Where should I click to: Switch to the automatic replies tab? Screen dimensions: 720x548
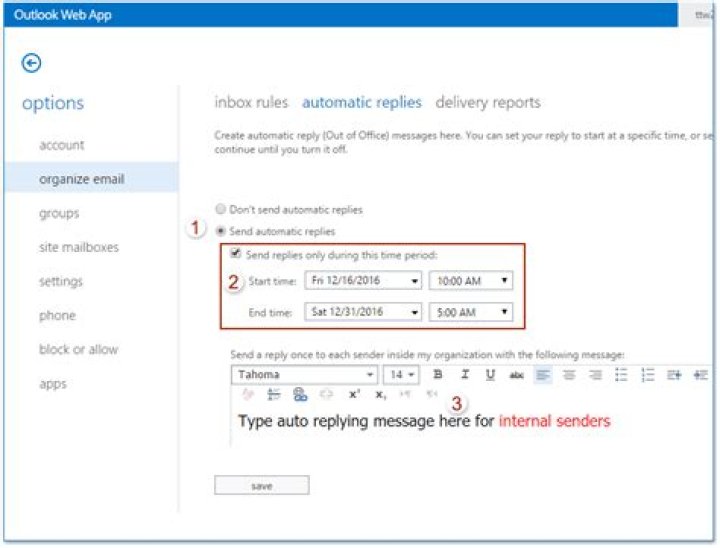click(362, 102)
